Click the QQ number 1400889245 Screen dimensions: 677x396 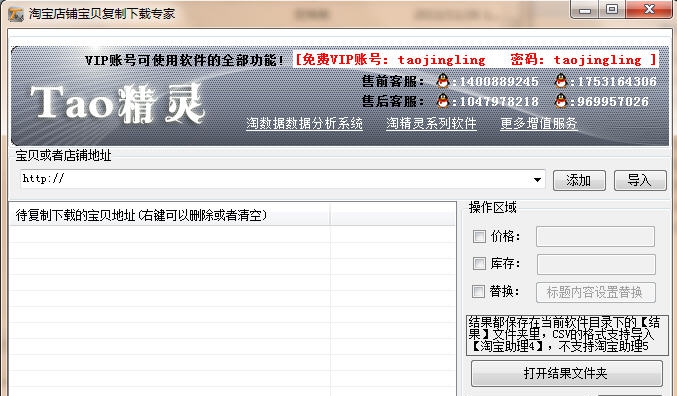499,82
